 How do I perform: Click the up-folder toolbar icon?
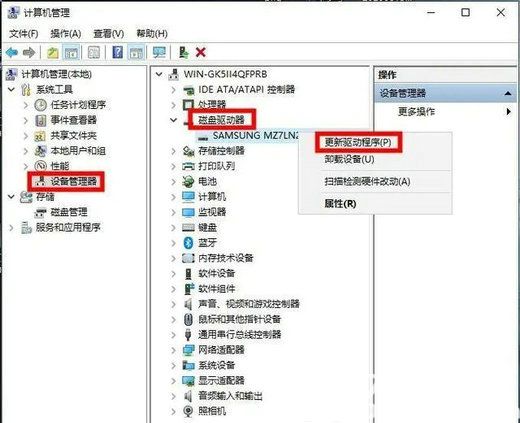52,52
